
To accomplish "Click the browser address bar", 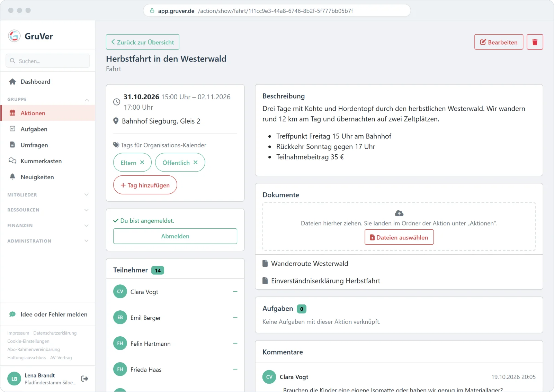I will (277, 11).
